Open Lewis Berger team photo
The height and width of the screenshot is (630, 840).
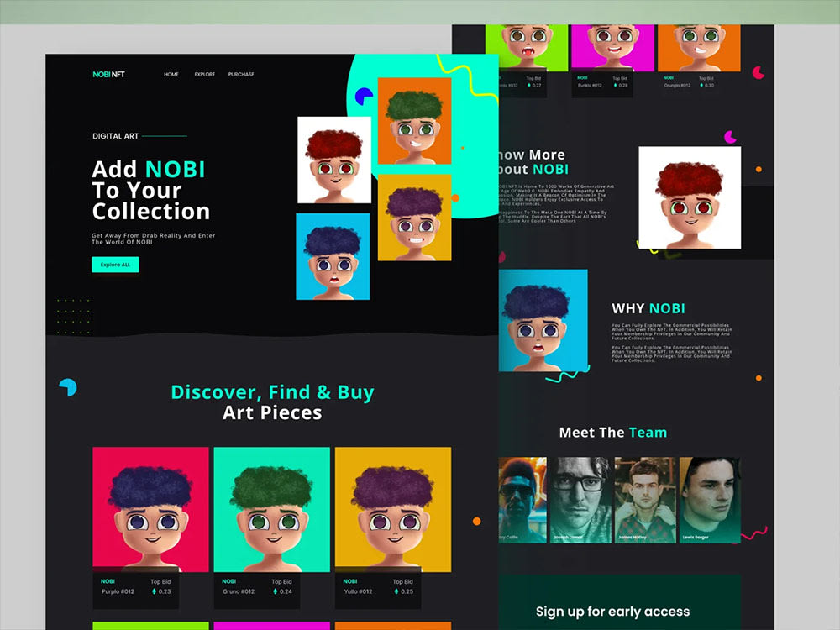(710, 500)
